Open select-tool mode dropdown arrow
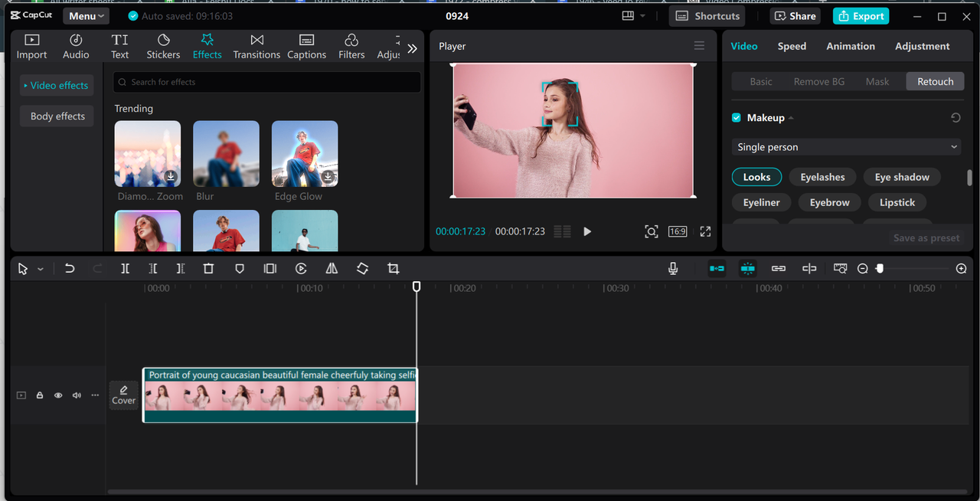This screenshot has width=980, height=501. click(41, 269)
